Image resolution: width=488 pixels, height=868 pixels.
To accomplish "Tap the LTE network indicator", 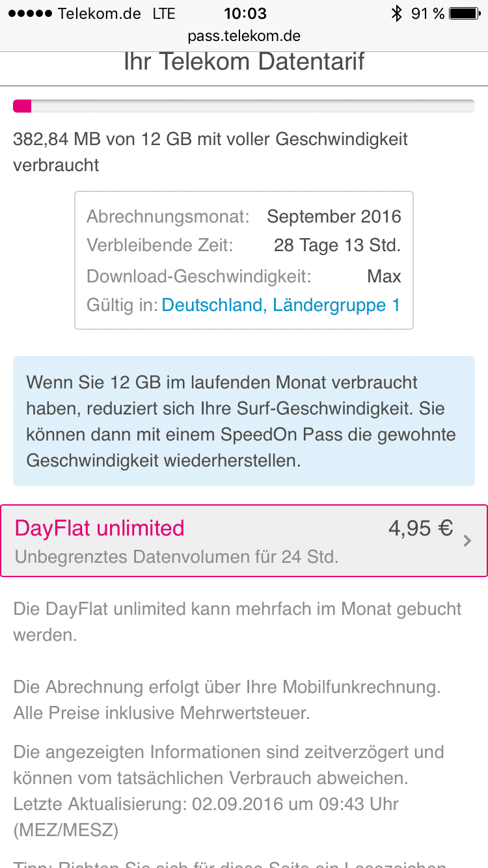I will pyautogui.click(x=169, y=14).
